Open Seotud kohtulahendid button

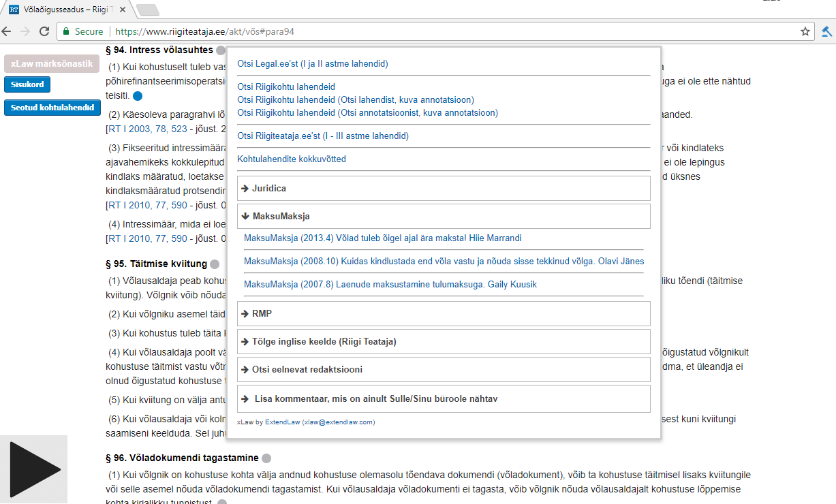[52, 108]
